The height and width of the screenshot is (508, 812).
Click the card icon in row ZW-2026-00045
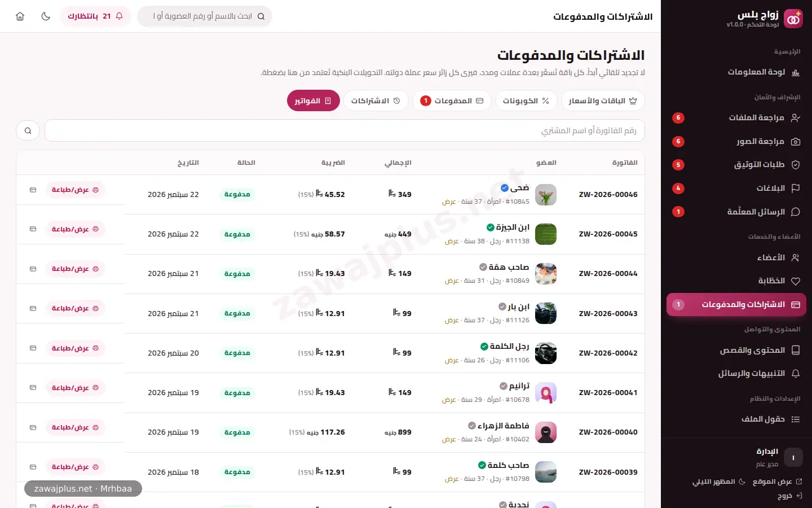(x=33, y=230)
